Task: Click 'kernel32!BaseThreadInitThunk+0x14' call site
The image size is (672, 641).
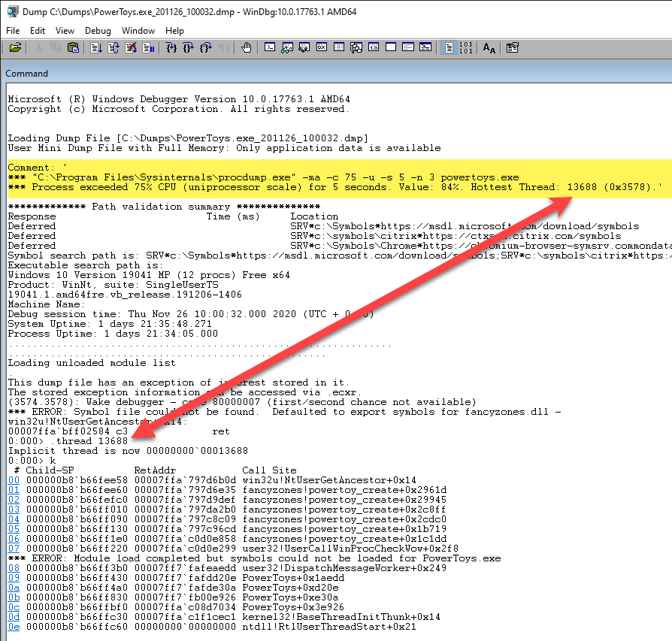Action: pyautogui.click(x=341, y=617)
